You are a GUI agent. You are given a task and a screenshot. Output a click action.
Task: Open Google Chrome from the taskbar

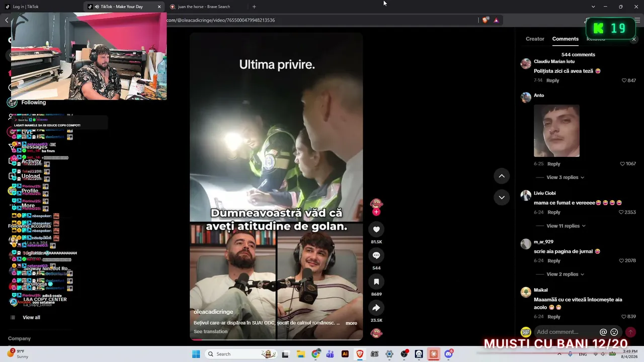coord(315,354)
